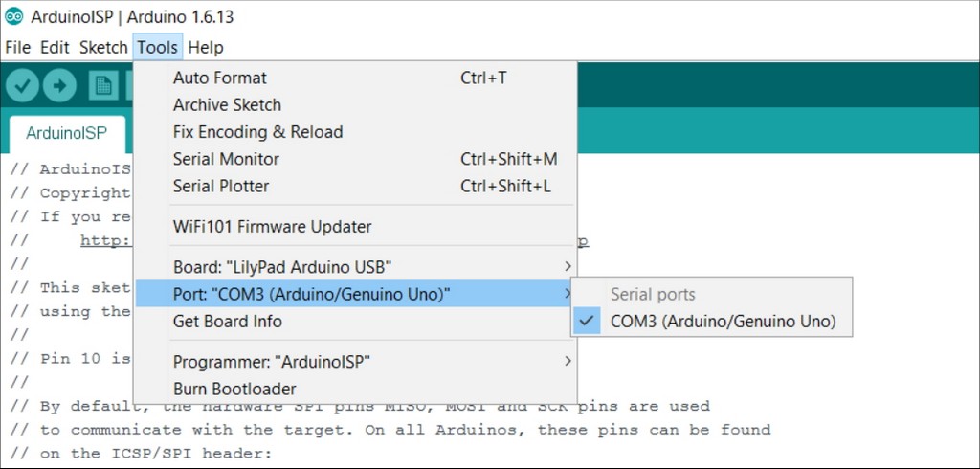Click the New sketch document icon
Viewport: 980px width, 469px height.
coord(103,86)
